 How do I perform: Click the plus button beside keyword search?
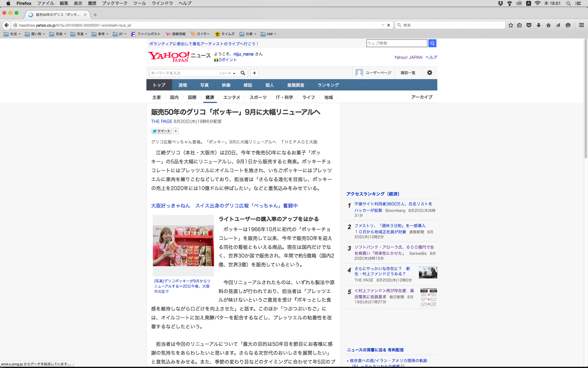tap(254, 73)
